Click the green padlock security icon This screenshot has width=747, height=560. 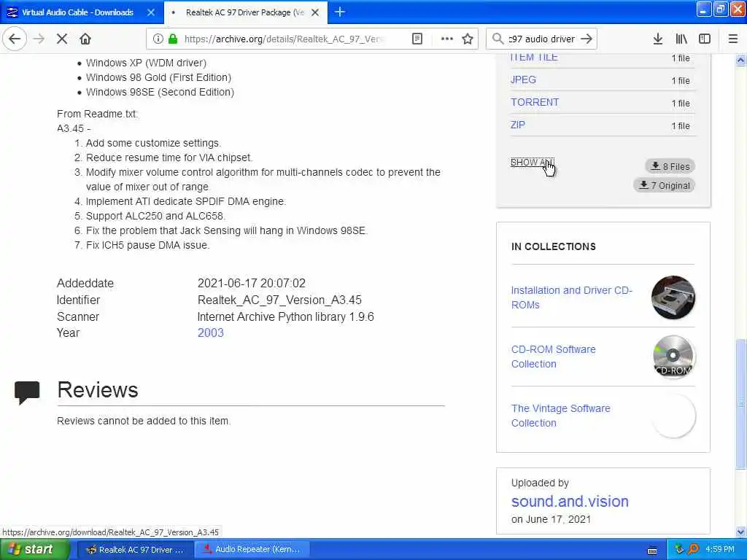click(172, 39)
